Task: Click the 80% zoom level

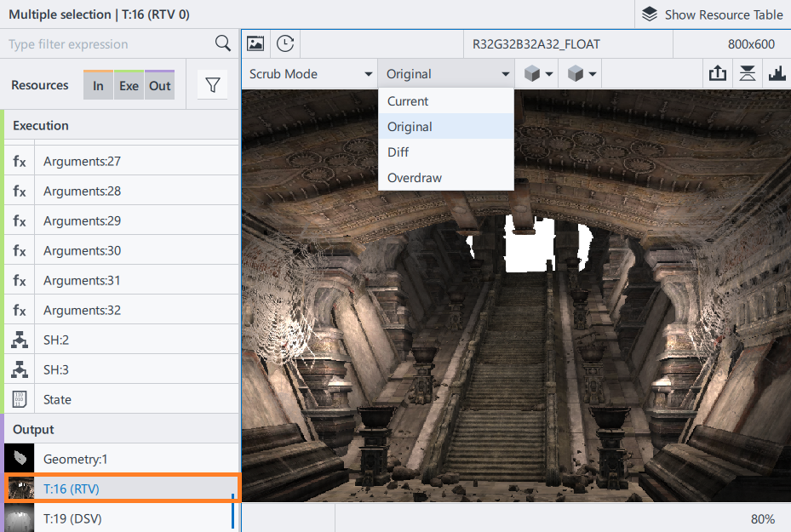Action: point(763,519)
